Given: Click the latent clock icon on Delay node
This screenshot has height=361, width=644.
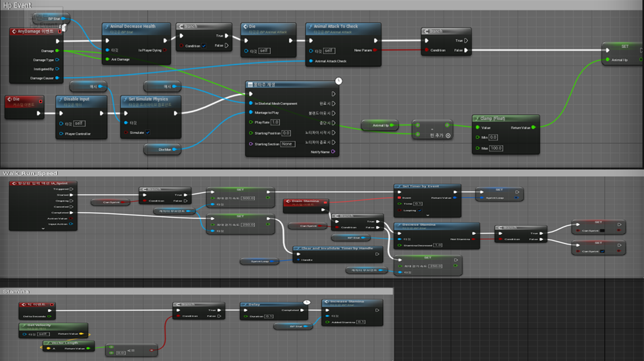Looking at the screenshot, I should [307, 303].
